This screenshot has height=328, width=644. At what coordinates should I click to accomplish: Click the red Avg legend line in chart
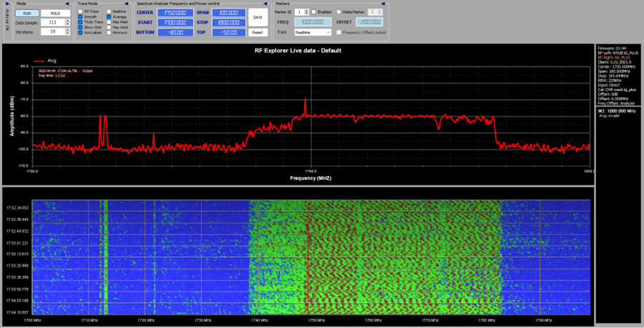(38, 61)
